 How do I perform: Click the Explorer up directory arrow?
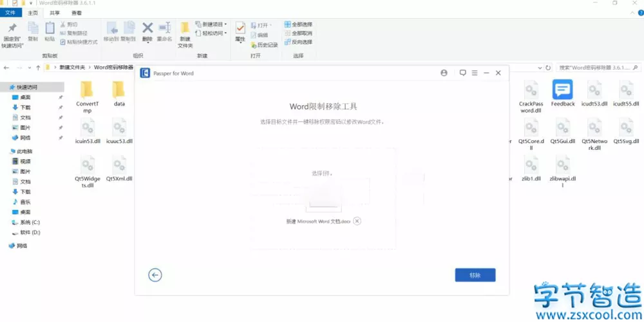coord(38,68)
